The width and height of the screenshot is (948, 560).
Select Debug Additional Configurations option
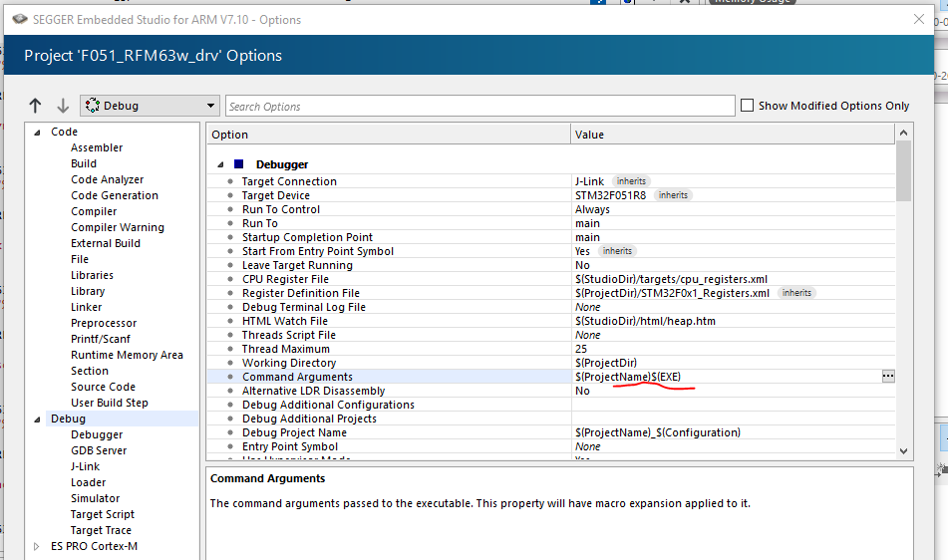328,405
